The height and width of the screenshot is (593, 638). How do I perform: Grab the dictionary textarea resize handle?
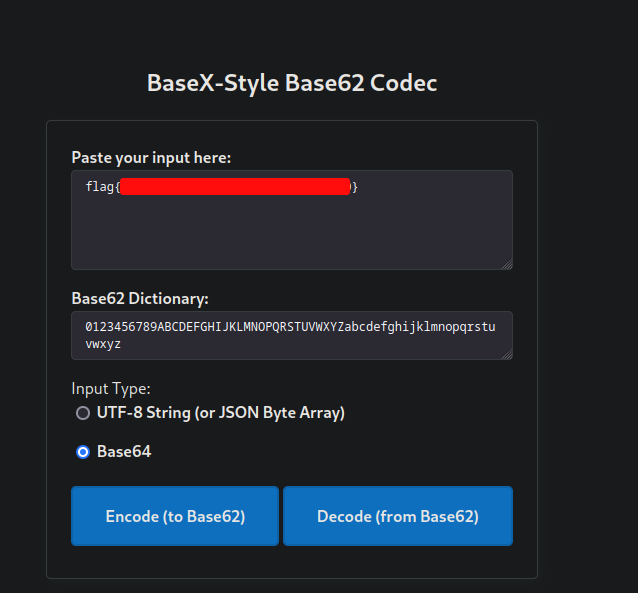tap(507, 354)
